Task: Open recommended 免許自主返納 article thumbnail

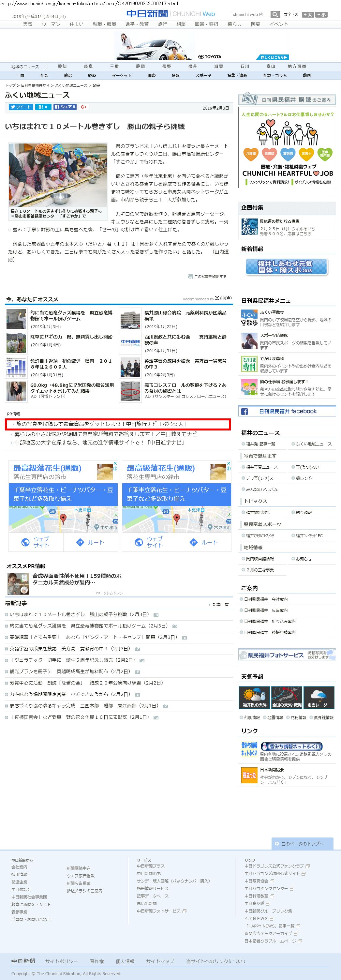Action: tap(16, 367)
